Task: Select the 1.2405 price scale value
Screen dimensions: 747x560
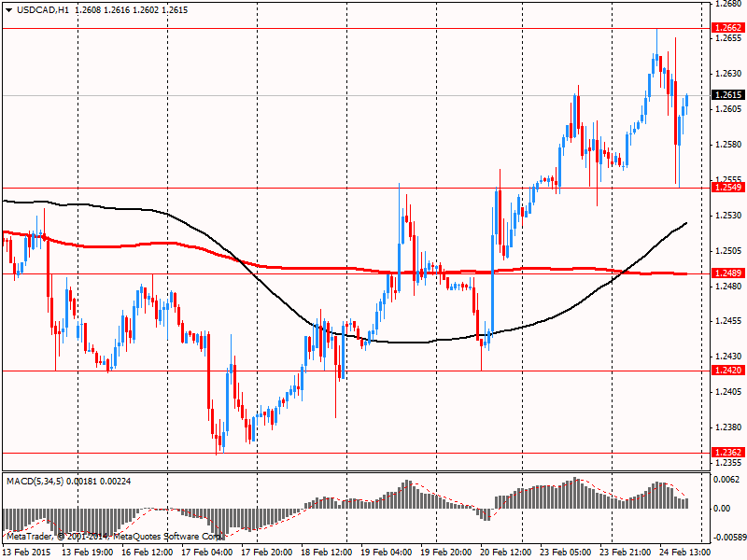Action: tap(728, 392)
